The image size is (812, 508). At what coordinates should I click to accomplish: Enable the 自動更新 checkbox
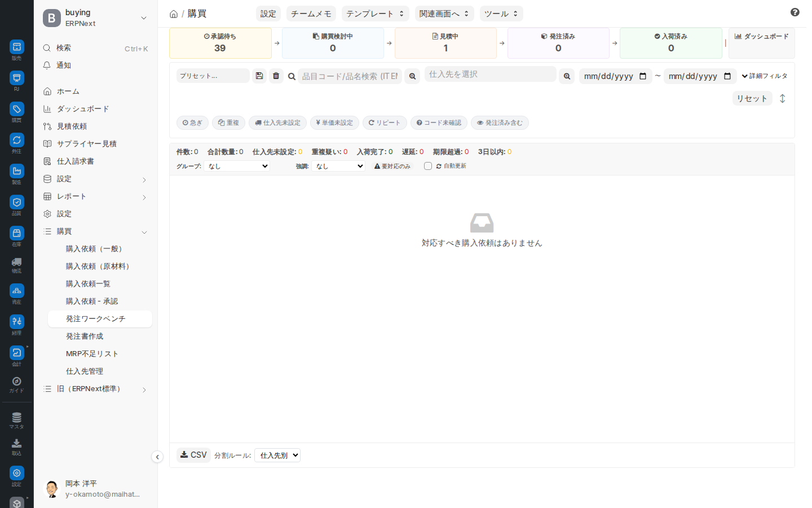click(428, 166)
